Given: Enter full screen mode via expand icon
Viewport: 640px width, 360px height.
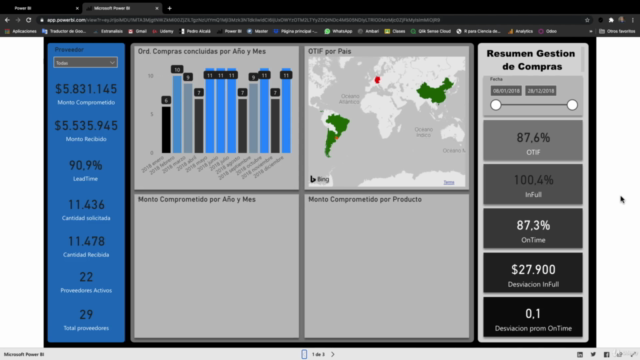Looking at the screenshot, I should coord(633,354).
